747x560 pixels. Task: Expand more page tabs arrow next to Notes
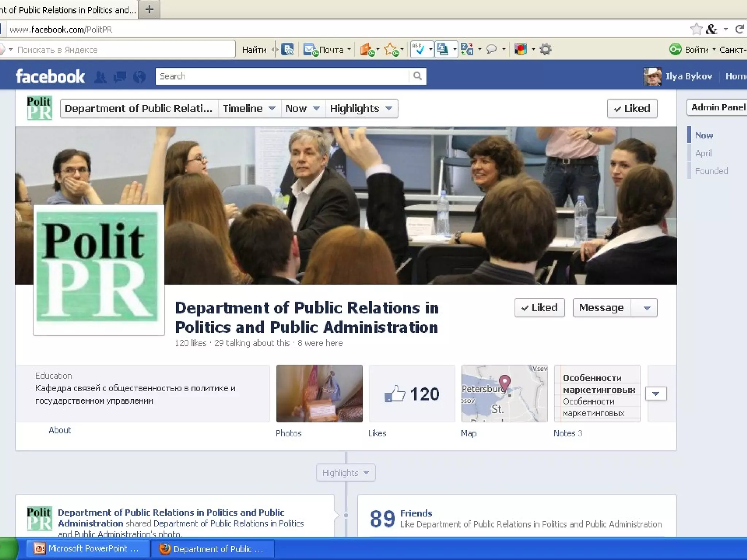tap(656, 394)
